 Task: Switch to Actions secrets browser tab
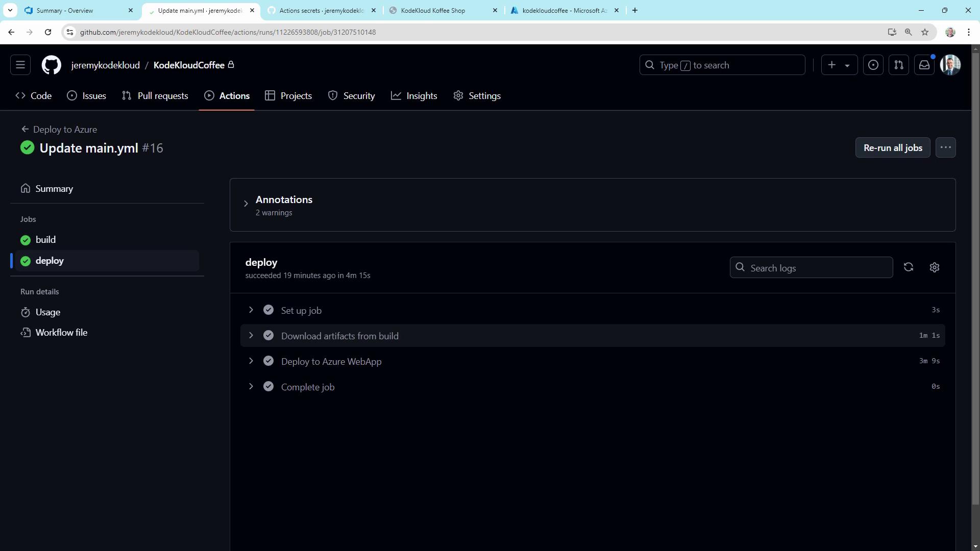pyautogui.click(x=322, y=10)
